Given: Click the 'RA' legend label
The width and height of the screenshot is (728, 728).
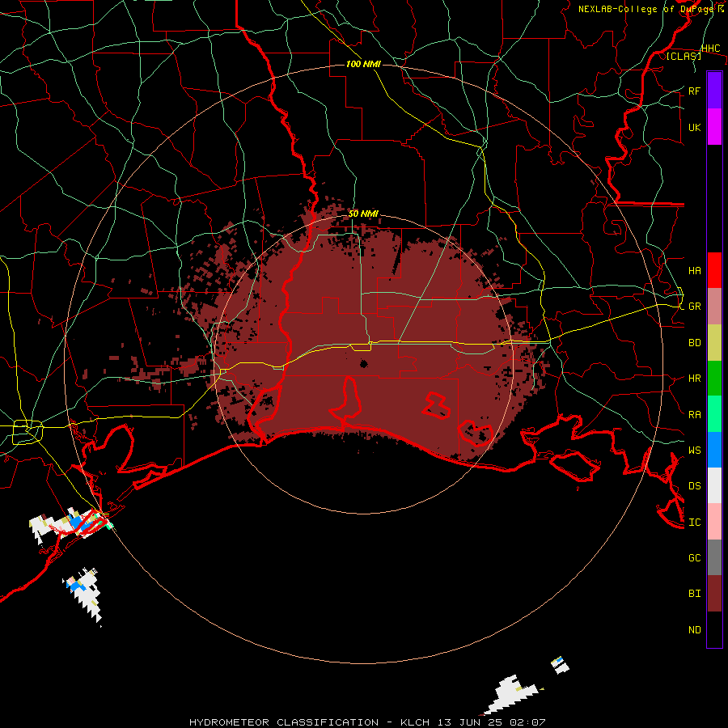Looking at the screenshot, I should 694,415.
